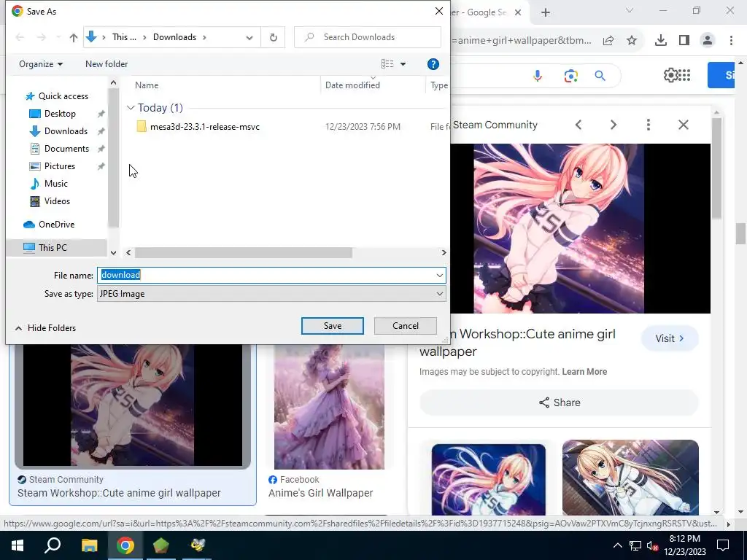This screenshot has height=560, width=747.
Task: Click Downloads in the address breadcrumb
Action: pyautogui.click(x=174, y=37)
